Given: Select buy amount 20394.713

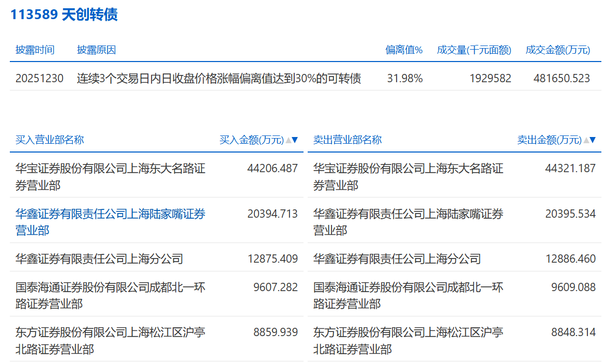Looking at the screenshot, I should click(x=273, y=214).
